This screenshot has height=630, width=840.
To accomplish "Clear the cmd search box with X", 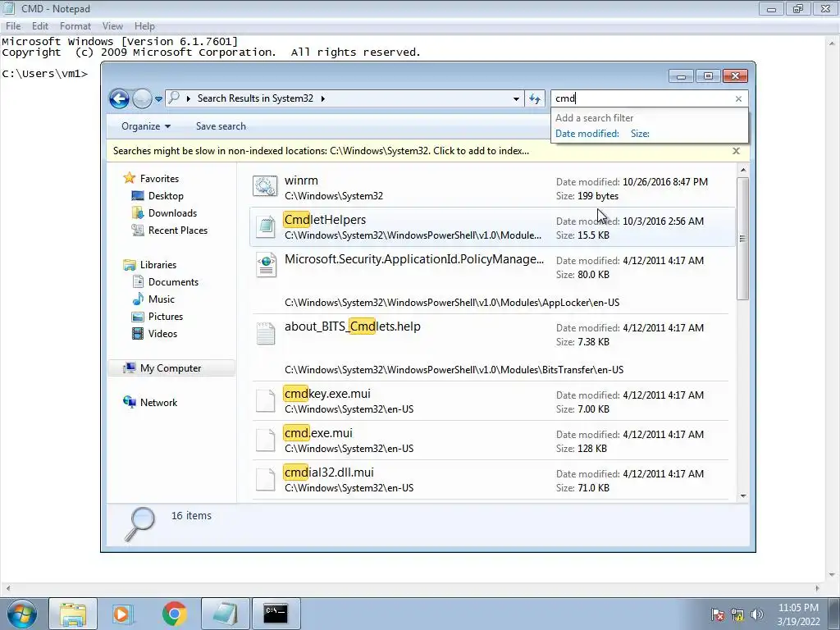I will click(739, 98).
